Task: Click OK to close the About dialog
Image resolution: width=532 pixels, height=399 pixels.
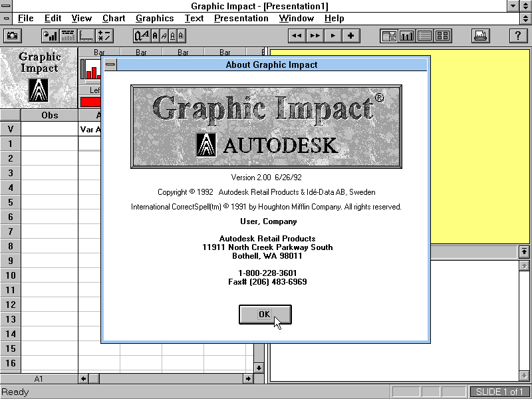Action: tap(265, 315)
